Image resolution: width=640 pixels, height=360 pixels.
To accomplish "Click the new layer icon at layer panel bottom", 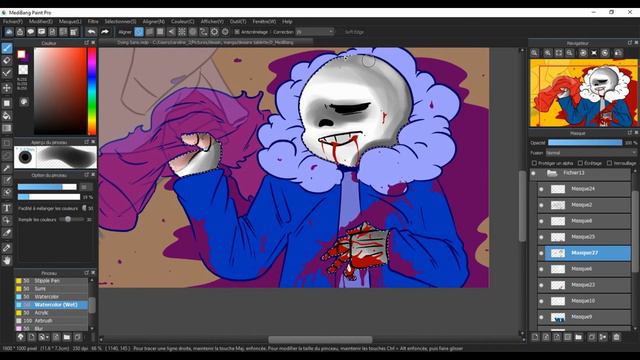I will (x=535, y=337).
